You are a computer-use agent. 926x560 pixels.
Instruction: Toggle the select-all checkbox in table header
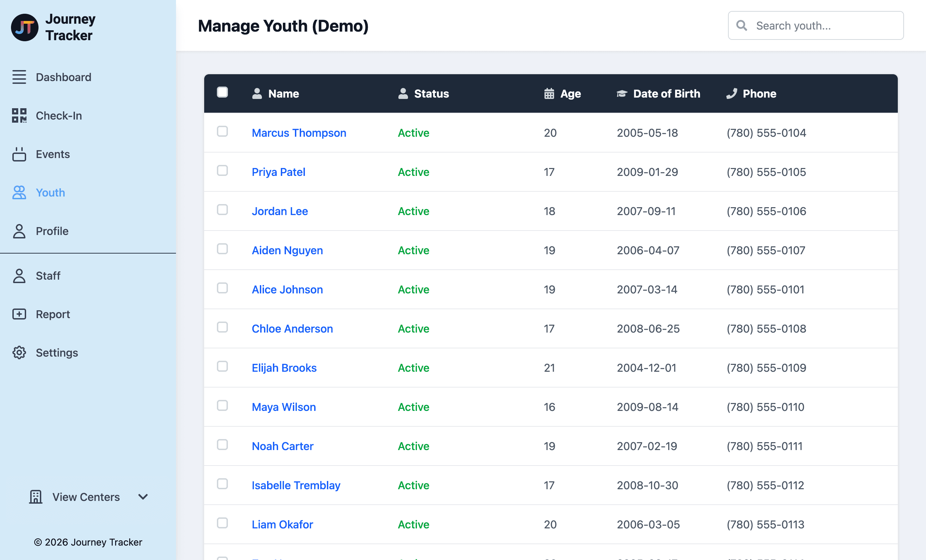222,92
